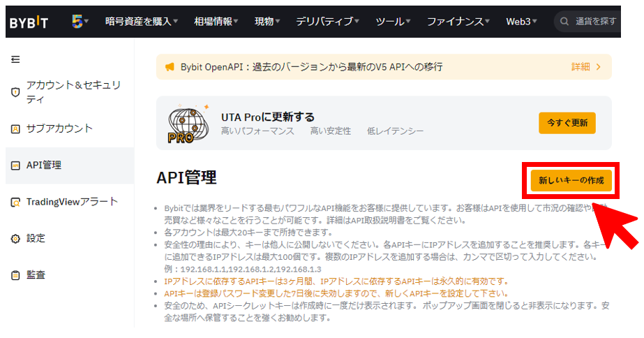Click the sub-account person icon
The width and height of the screenshot is (644, 338).
pos(15,129)
